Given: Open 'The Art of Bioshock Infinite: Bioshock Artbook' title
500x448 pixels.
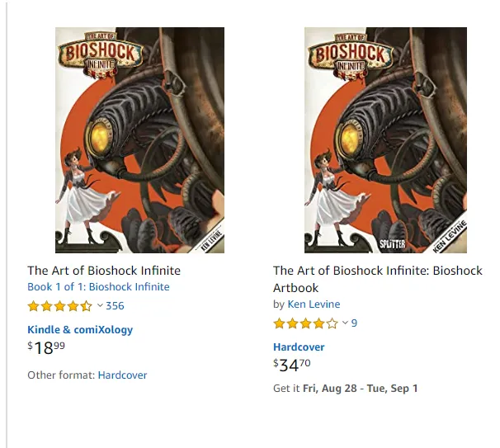Looking at the screenshot, I should tap(378, 279).
